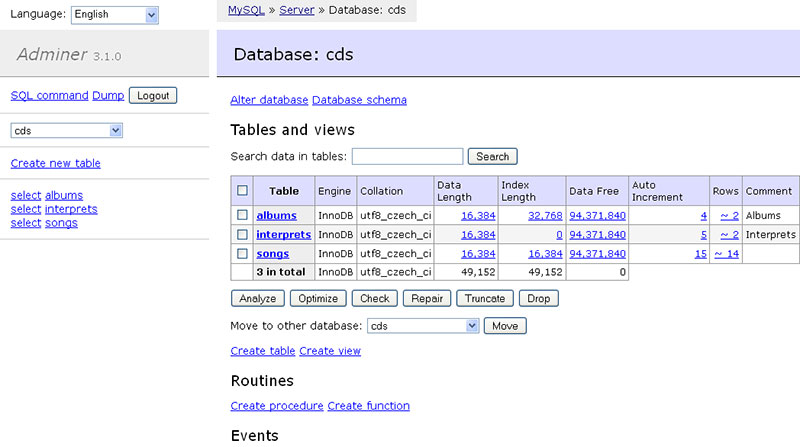800x447 pixels.
Task: Click the Check button
Action: click(x=374, y=299)
